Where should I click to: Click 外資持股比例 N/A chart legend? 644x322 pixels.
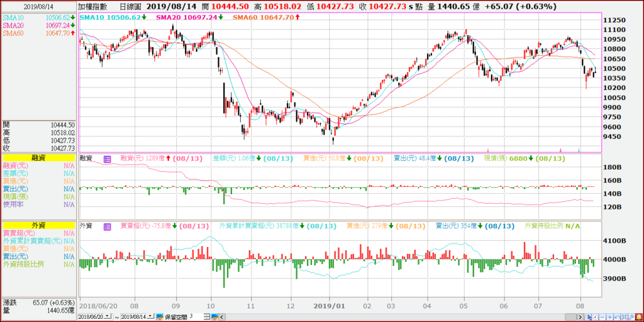553,226
